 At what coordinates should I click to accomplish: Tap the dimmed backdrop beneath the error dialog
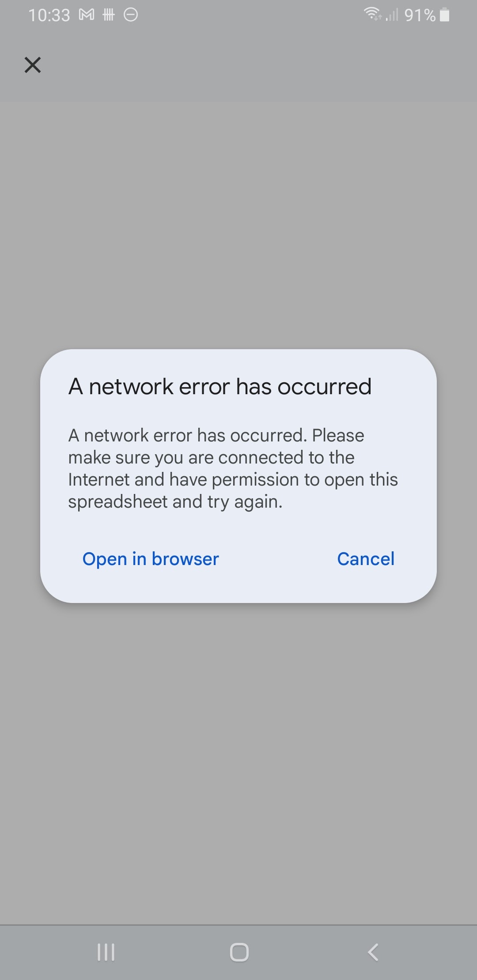coord(238,764)
